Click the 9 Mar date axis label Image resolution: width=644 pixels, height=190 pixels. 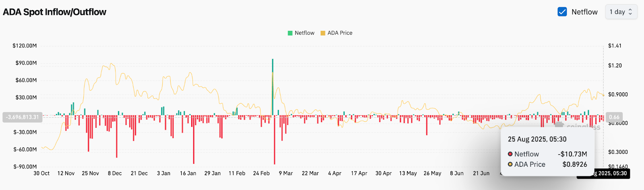click(x=286, y=173)
